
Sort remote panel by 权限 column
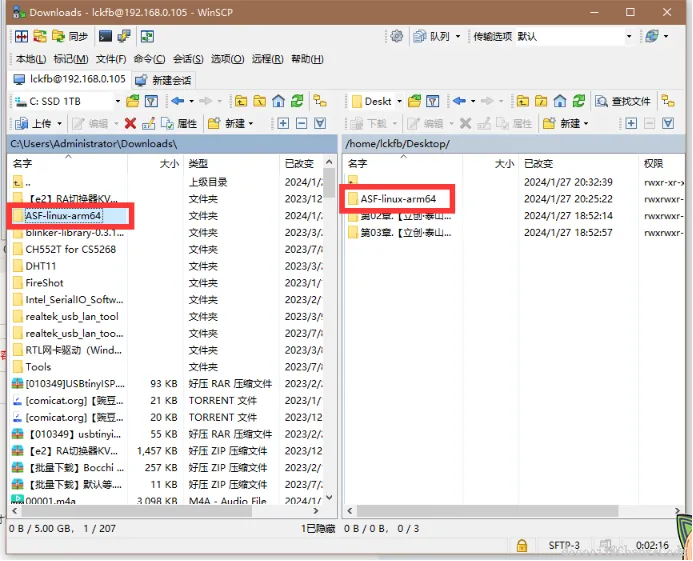coord(662,164)
